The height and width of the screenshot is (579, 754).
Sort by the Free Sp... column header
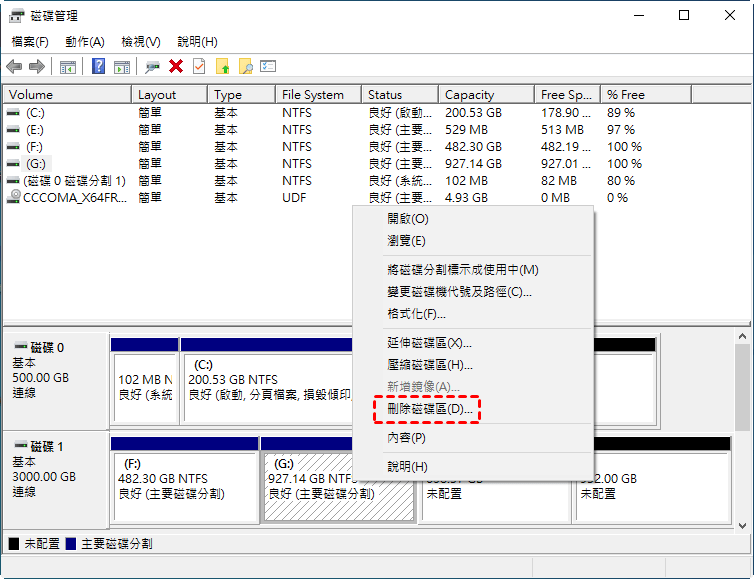click(567, 95)
